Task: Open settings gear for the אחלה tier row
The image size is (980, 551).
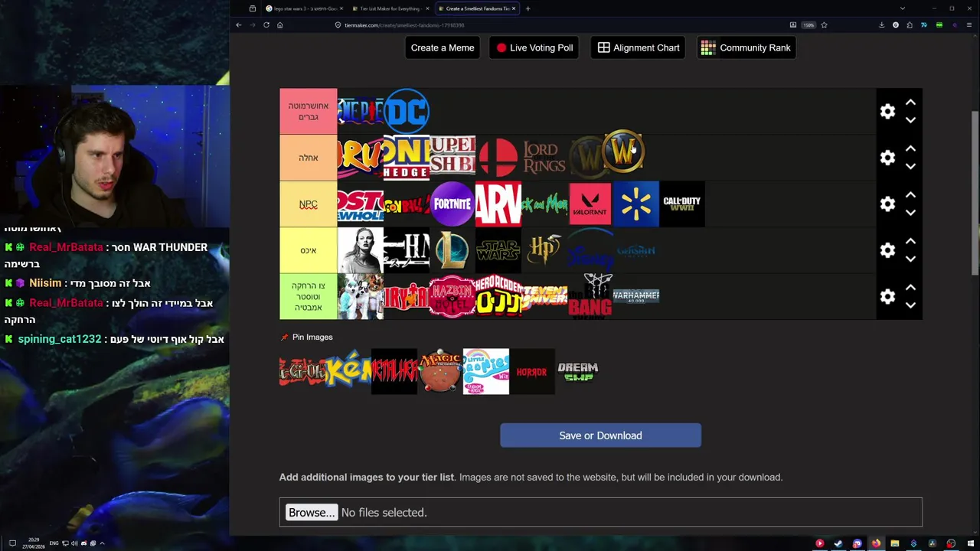Action: pos(887,158)
